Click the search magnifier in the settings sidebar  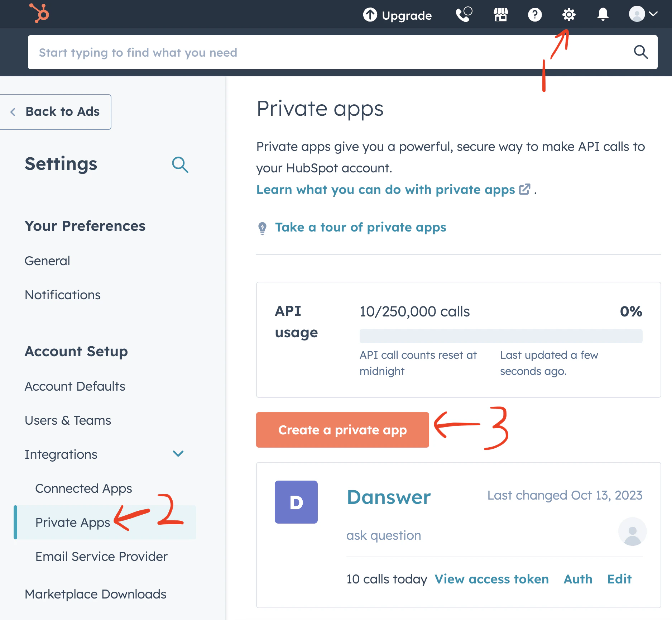[180, 164]
